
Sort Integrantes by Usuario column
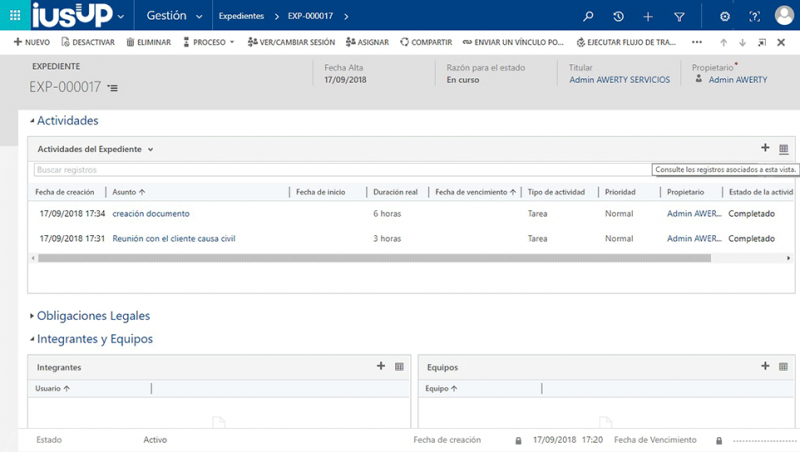52,389
